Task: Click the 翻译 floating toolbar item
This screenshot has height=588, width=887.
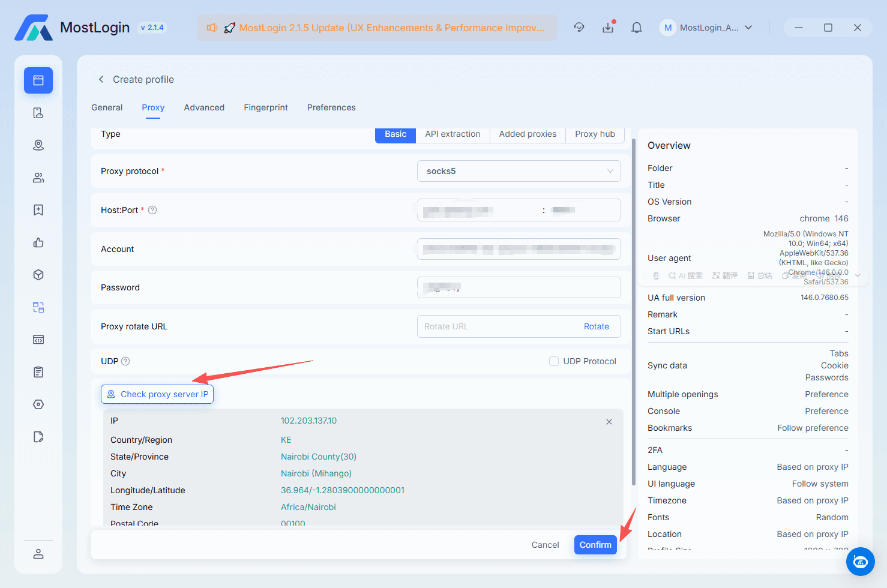Action: pos(725,275)
